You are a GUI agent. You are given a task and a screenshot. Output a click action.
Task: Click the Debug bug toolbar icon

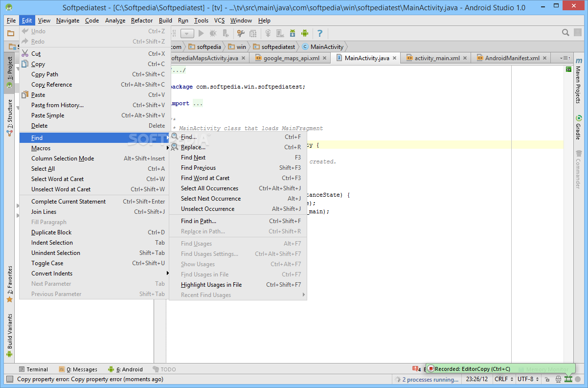click(x=213, y=33)
